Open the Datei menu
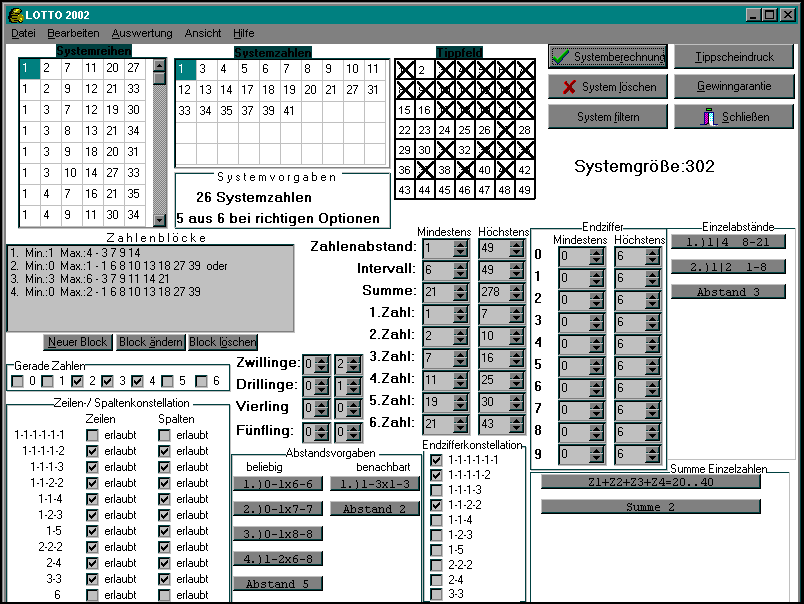This screenshot has height=604, width=804. click(x=23, y=33)
